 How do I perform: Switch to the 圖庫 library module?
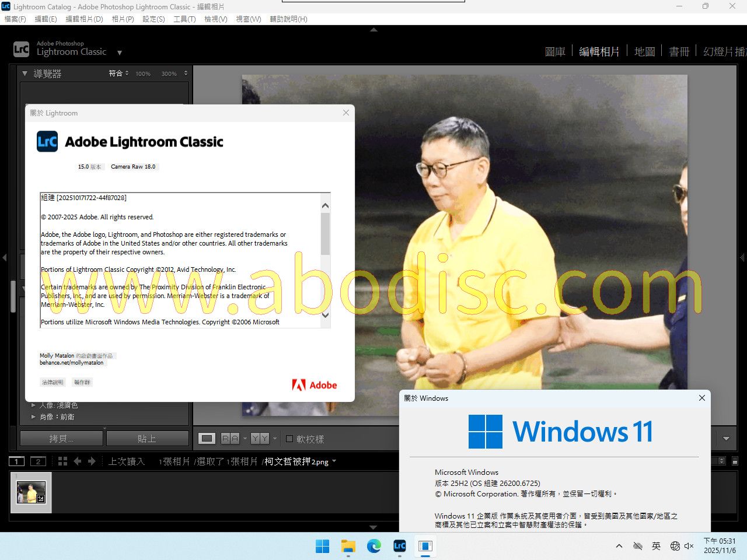554,52
